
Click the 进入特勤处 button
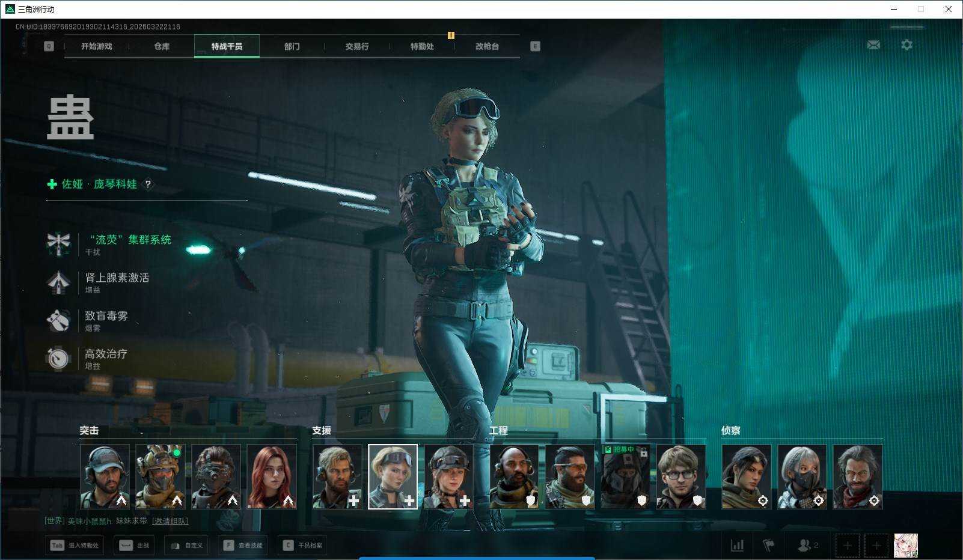tap(76, 546)
